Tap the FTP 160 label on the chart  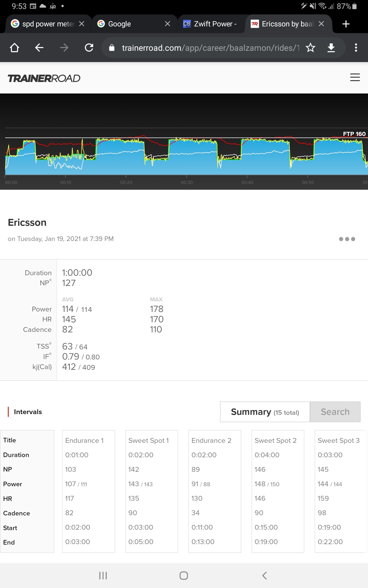coord(354,134)
